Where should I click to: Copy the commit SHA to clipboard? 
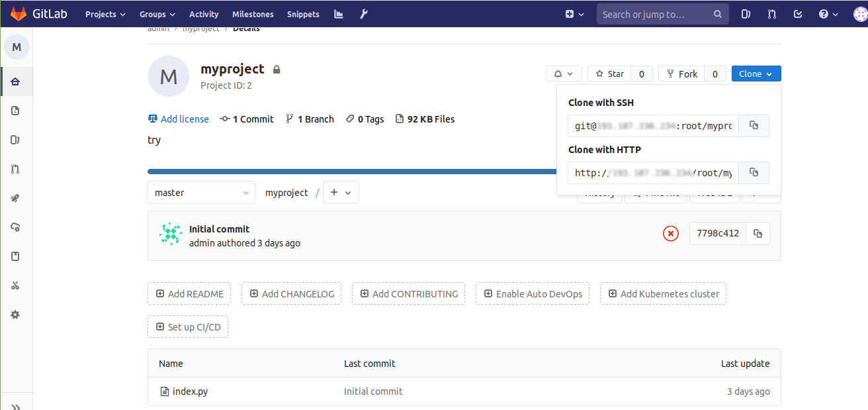[x=758, y=234]
